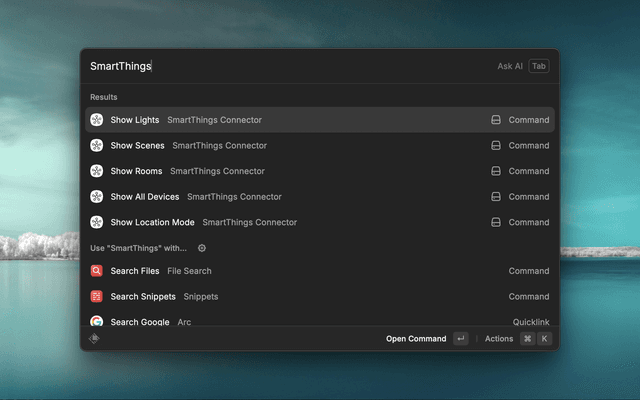Viewport: 640px width, 400px height.
Task: Select the Show Scenes command
Action: (x=137, y=146)
